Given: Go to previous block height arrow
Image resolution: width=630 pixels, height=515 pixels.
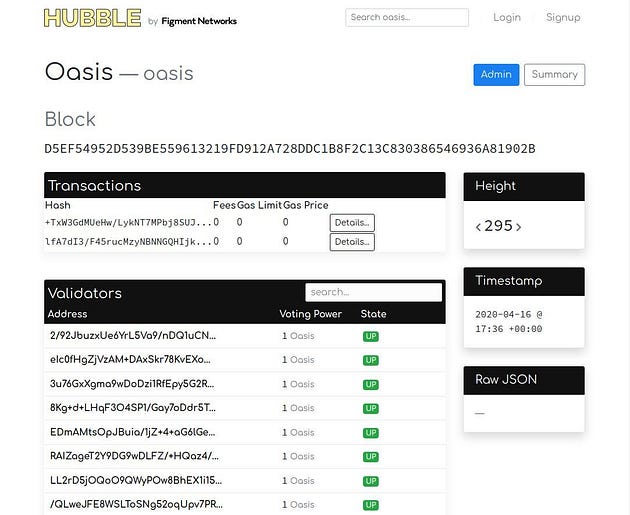Looking at the screenshot, I should [478, 227].
